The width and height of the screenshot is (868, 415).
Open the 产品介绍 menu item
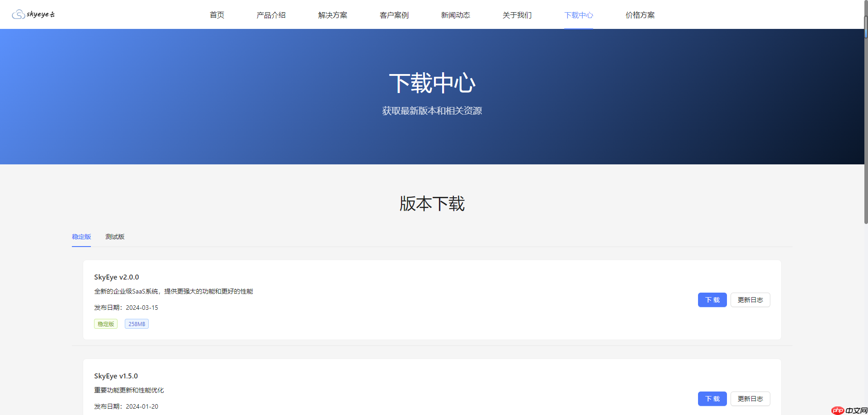tap(271, 15)
